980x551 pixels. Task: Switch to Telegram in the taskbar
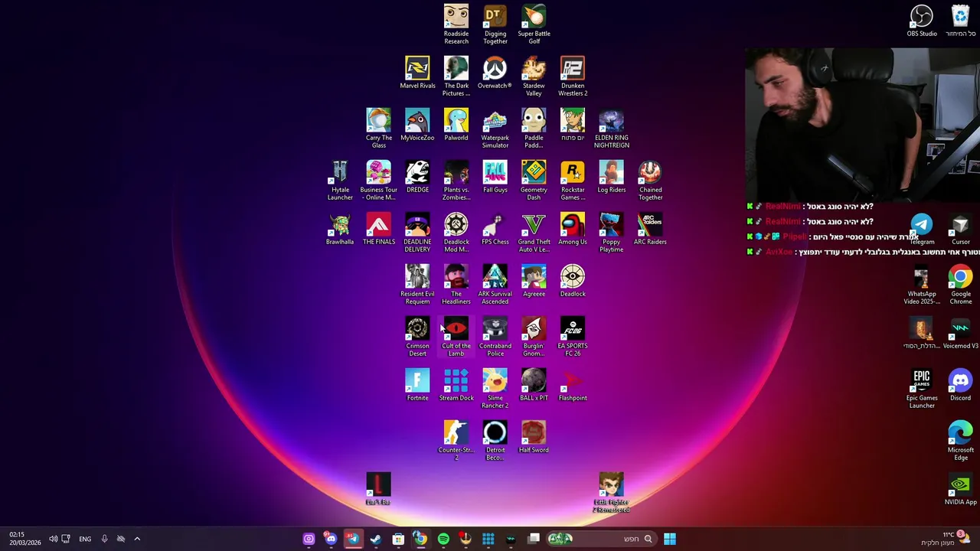click(353, 539)
